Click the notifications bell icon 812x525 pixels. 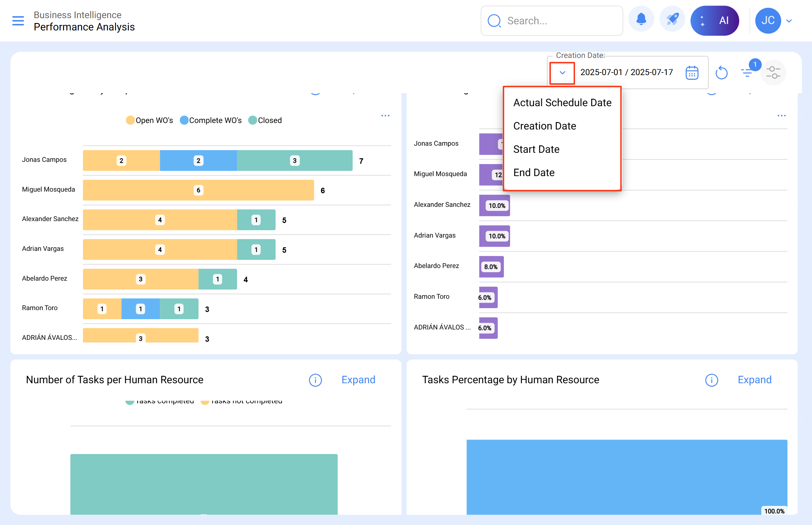(x=641, y=20)
